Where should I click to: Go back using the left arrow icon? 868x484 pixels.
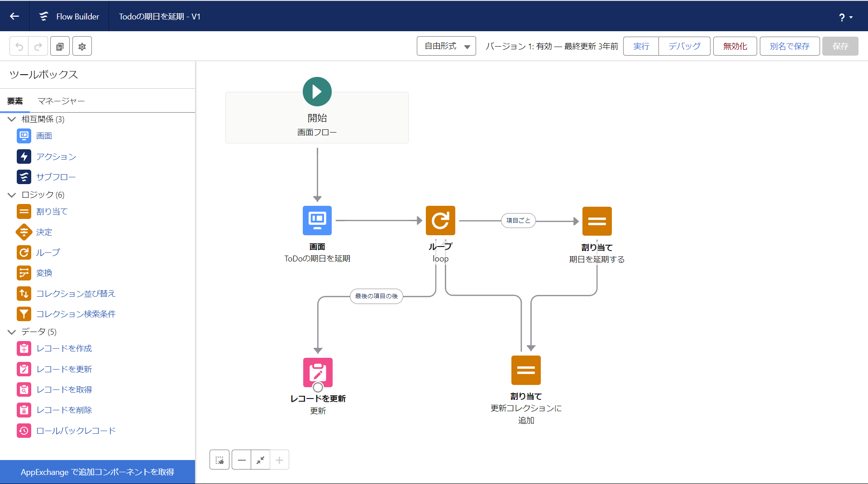point(14,16)
